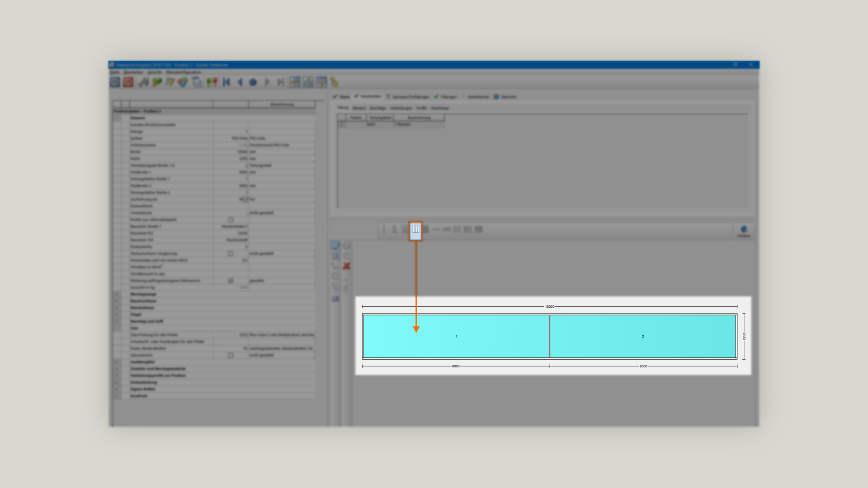The image size is (868, 488).
Task: Expand the Beschlag und Griff group
Action: 117,321
